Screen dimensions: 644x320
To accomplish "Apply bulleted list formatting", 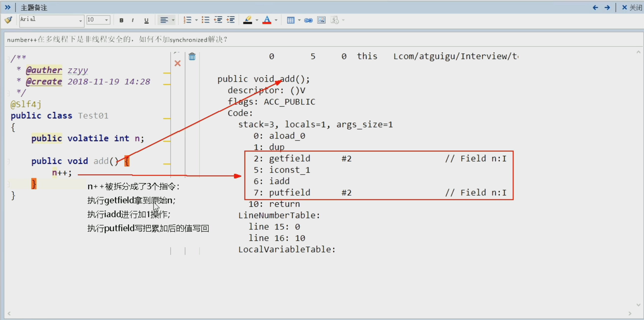I will (x=206, y=20).
